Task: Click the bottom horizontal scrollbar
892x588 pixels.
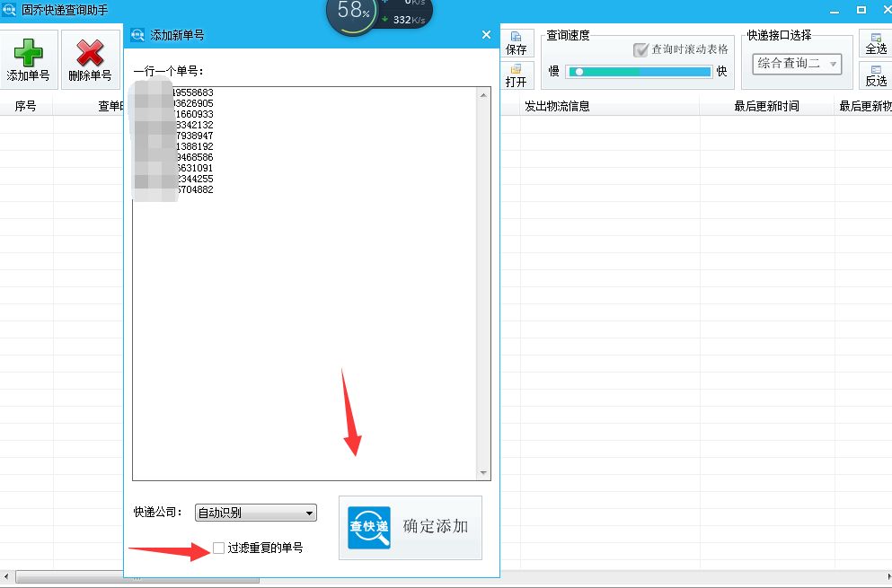Action: 135,579
